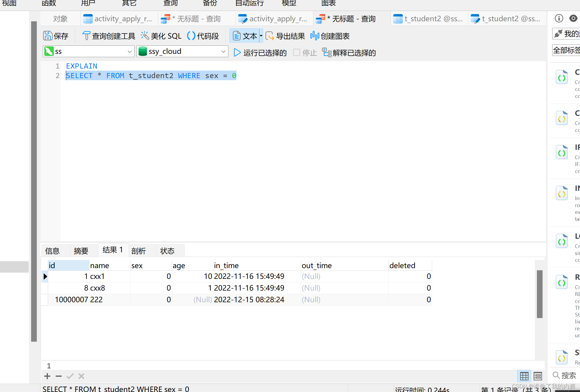580x392 pixels.
Task: Click the first green snippet icon
Action: 562,77
